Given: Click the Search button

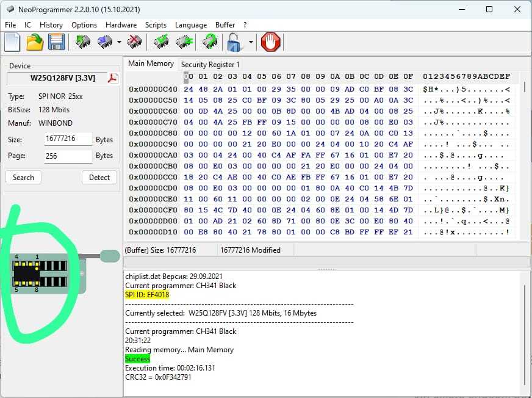Looking at the screenshot, I should point(23,178).
